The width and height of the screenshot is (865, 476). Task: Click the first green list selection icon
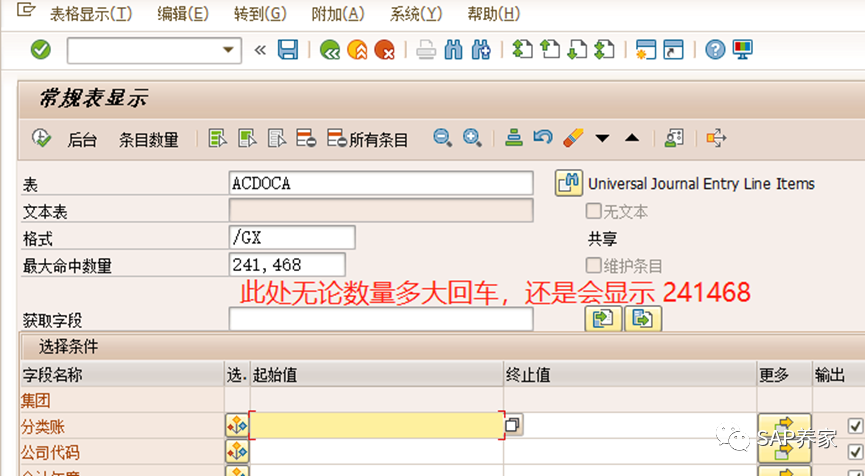pyautogui.click(x=218, y=138)
